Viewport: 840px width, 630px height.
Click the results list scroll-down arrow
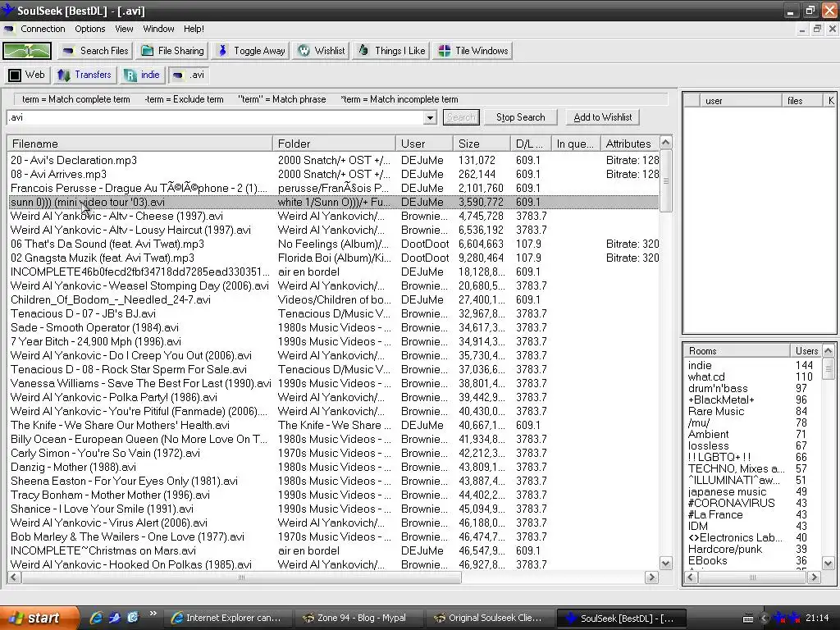[x=665, y=563]
